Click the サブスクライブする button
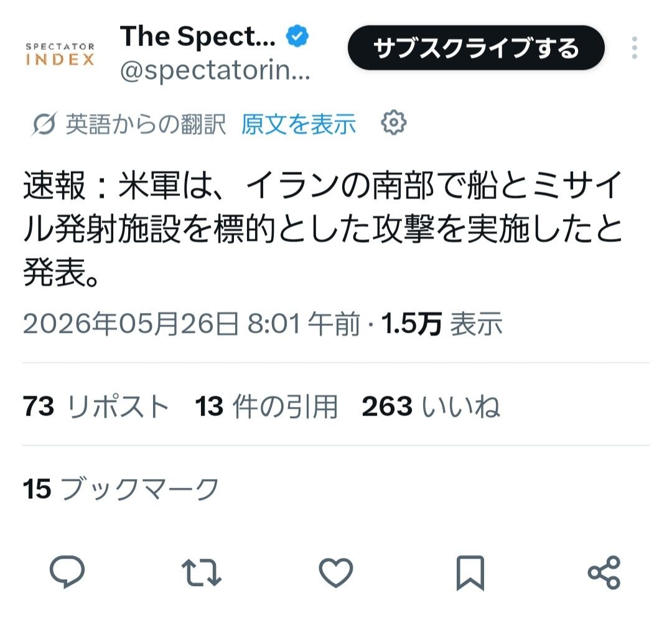Screen dimensions: 672x621 tap(476, 47)
